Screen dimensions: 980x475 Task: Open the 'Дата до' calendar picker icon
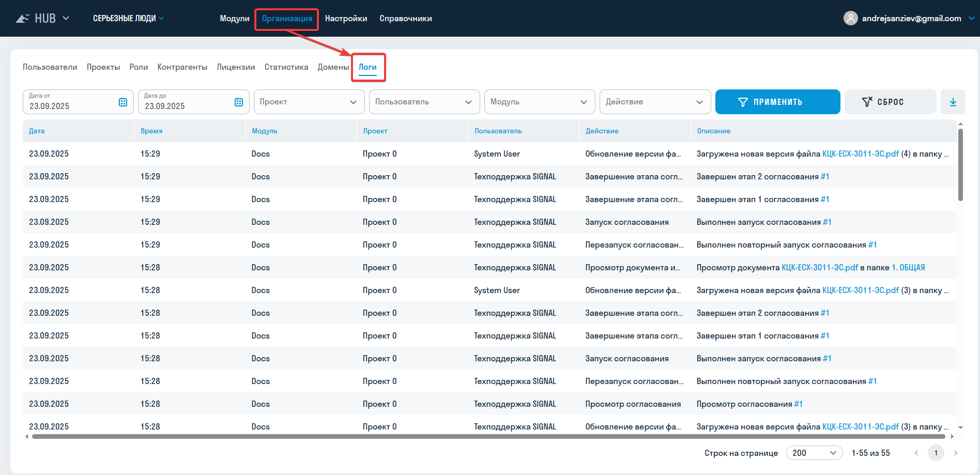pyautogui.click(x=238, y=102)
